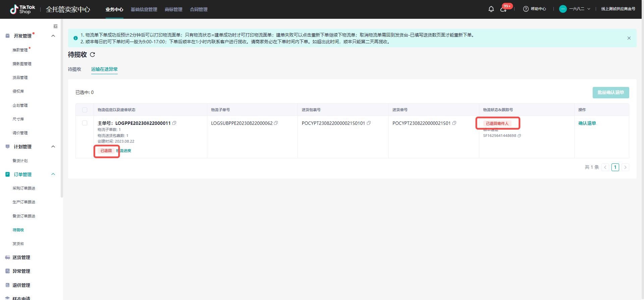Copy the main order number LOGPPE20230822000011
644x300 pixels.
click(x=174, y=123)
